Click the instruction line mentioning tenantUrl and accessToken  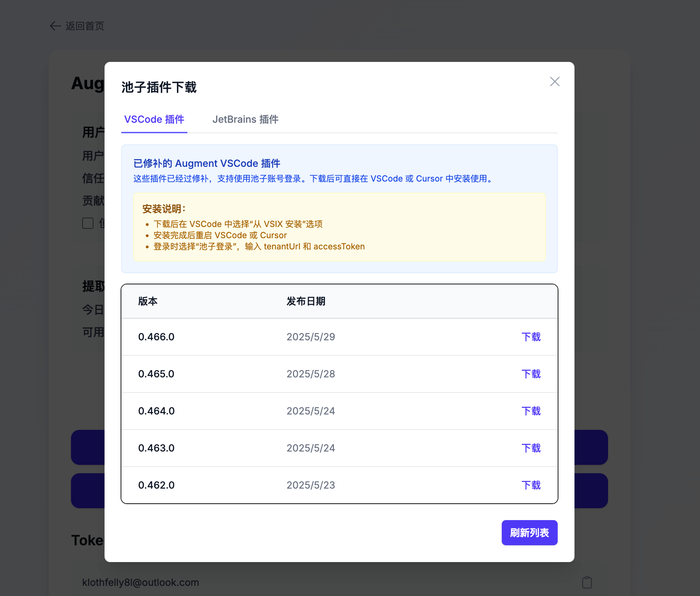click(259, 247)
